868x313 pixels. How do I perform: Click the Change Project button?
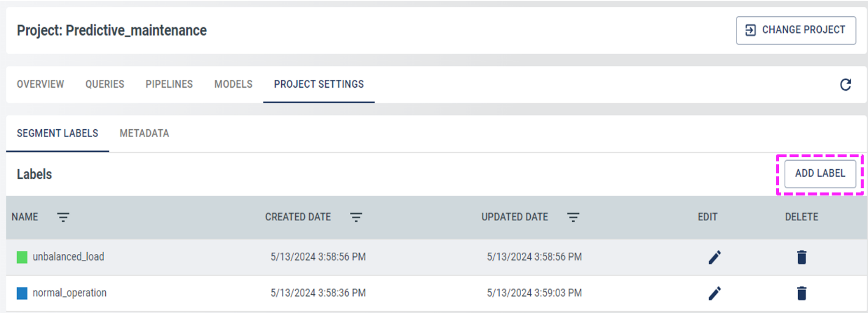pyautogui.click(x=796, y=30)
